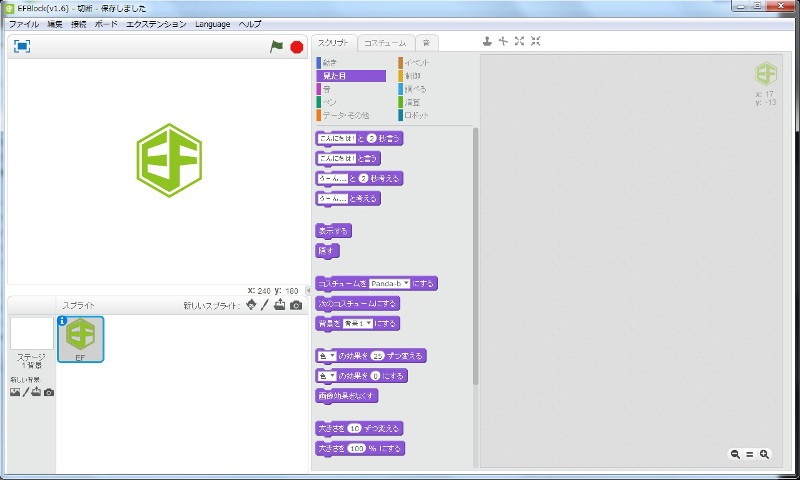Select the 動き motion category
The width and height of the screenshot is (800, 480).
tap(351, 63)
